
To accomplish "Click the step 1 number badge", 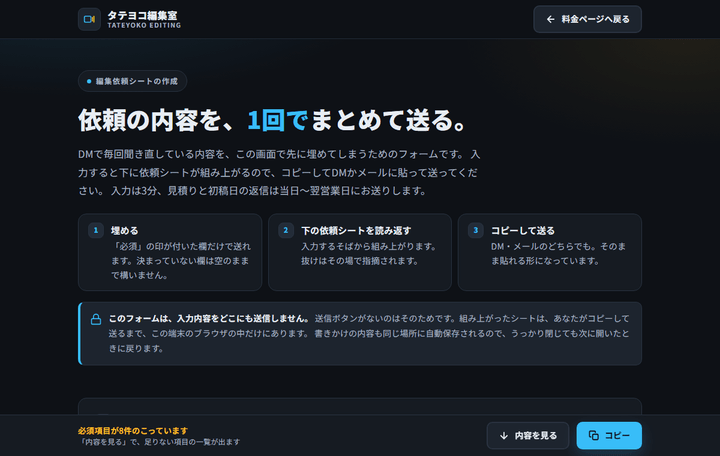I will tap(96, 231).
